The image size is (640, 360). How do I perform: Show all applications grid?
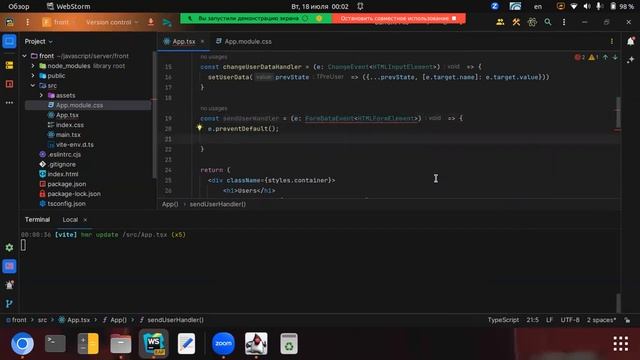tap(620, 344)
